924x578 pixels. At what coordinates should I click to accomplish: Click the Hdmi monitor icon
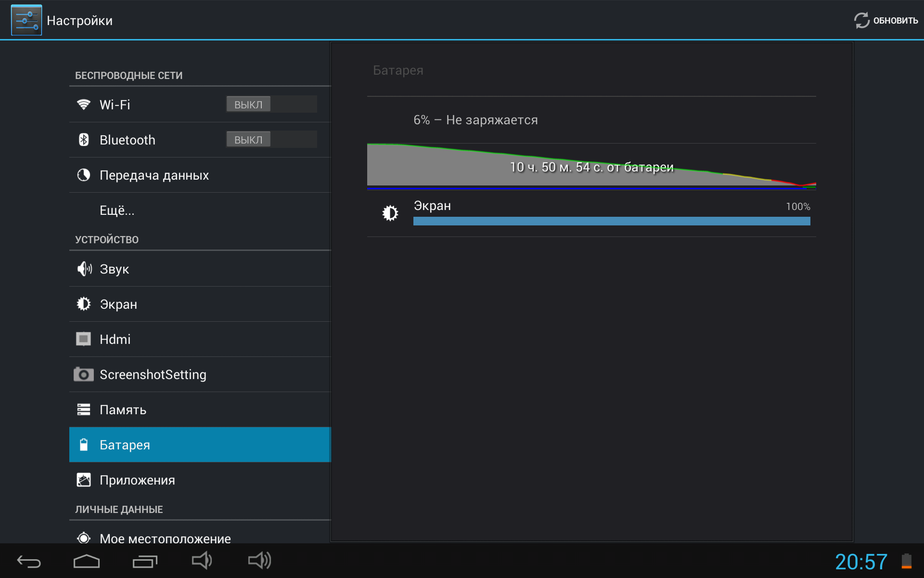pyautogui.click(x=84, y=339)
